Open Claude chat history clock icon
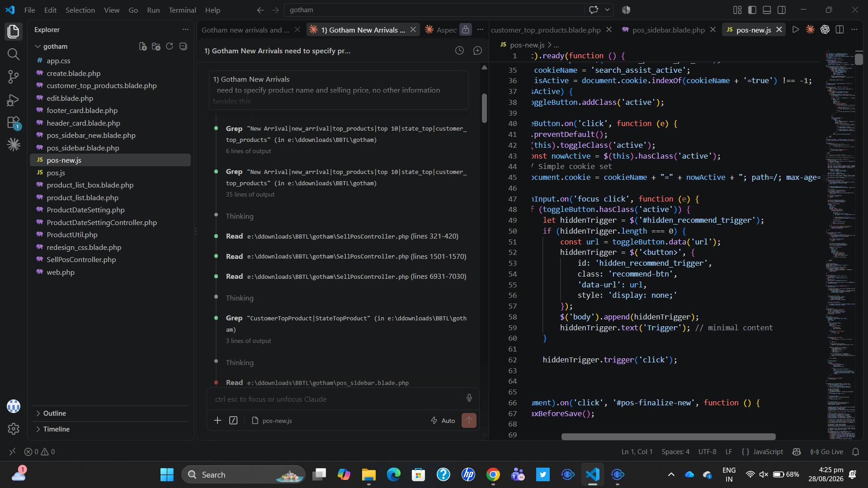The image size is (868, 488). pos(459,51)
